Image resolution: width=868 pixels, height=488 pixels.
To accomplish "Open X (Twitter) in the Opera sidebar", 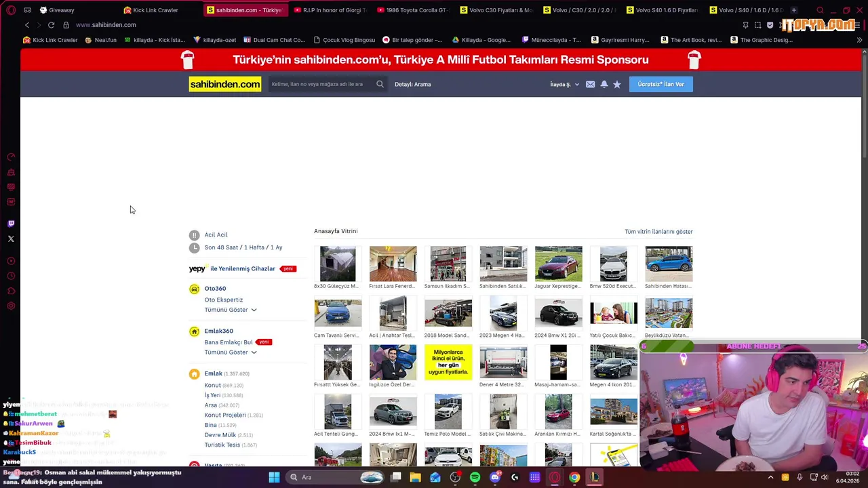I will 11,239.
